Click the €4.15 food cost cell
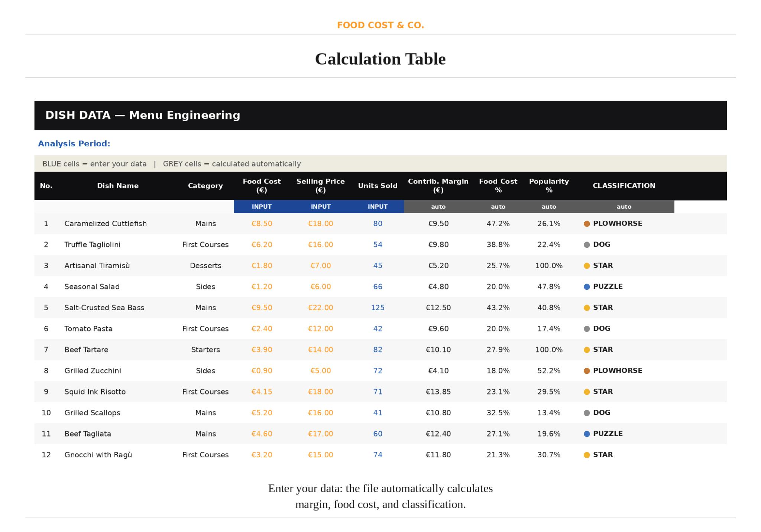 coord(262,392)
